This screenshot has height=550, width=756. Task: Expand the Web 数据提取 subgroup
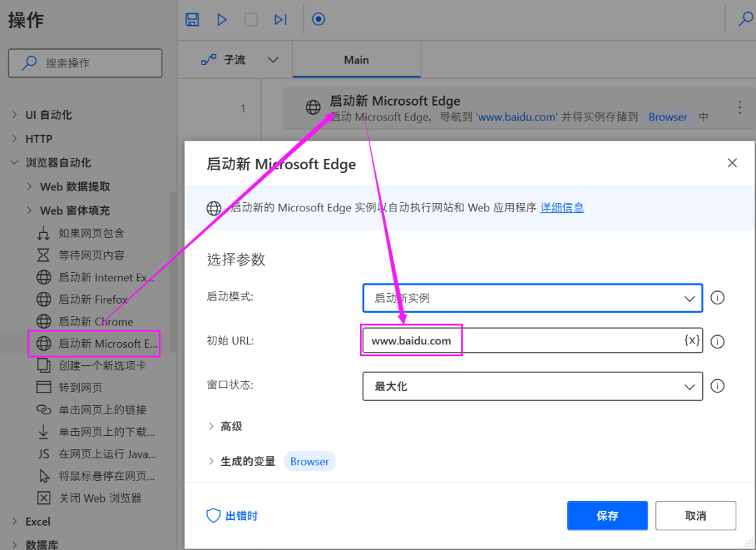coord(29,187)
